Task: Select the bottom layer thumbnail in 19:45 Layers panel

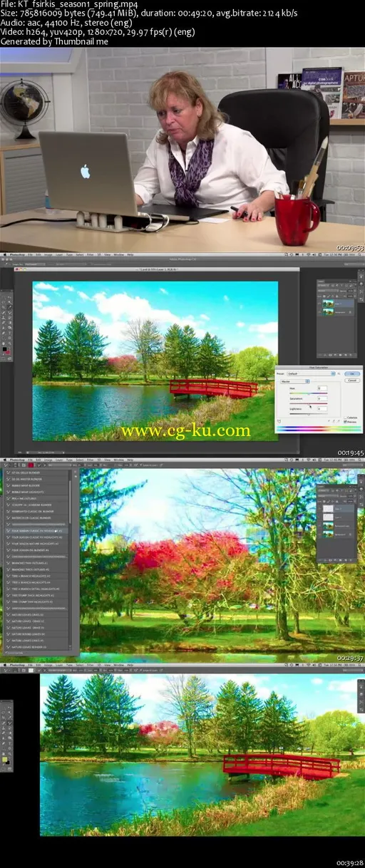Action: pyautogui.click(x=328, y=311)
